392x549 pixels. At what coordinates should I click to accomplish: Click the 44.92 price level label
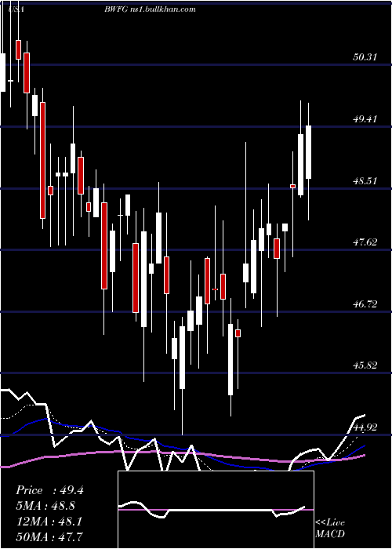tap(365, 427)
